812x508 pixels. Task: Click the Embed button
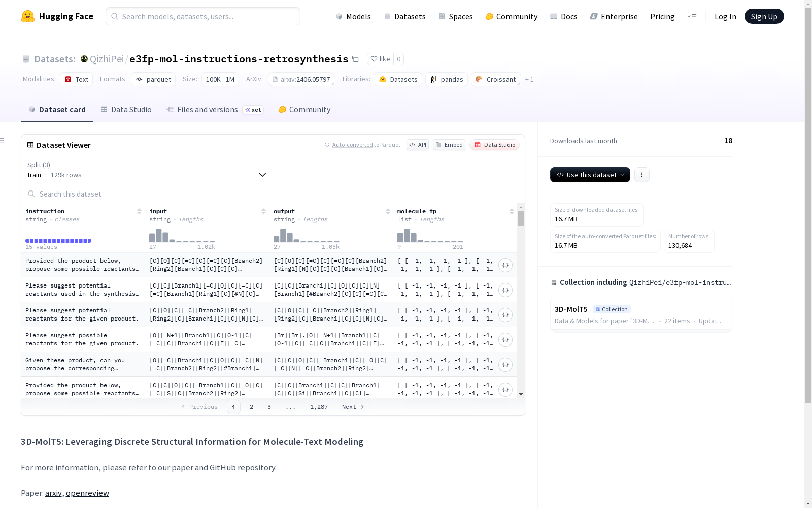pyautogui.click(x=449, y=145)
